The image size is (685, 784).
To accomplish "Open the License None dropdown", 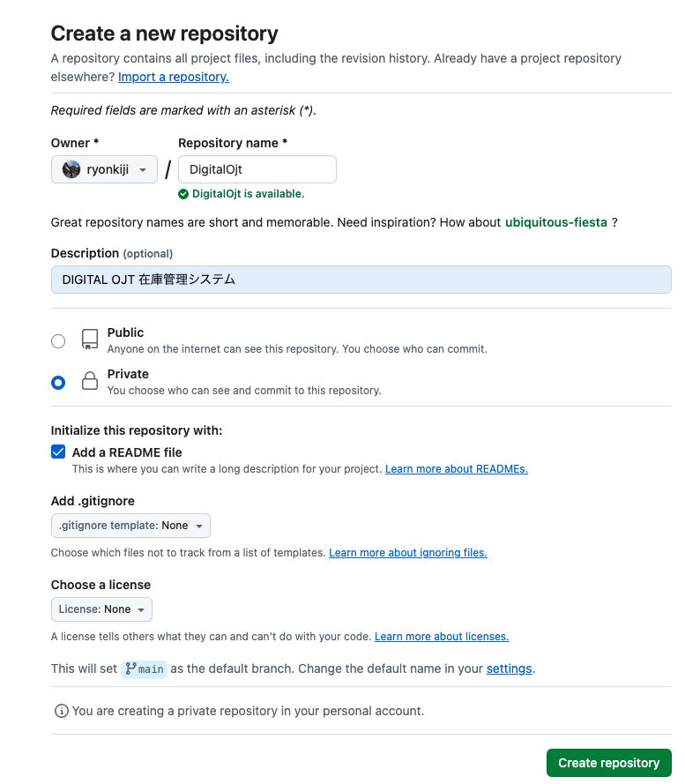I will click(101, 609).
